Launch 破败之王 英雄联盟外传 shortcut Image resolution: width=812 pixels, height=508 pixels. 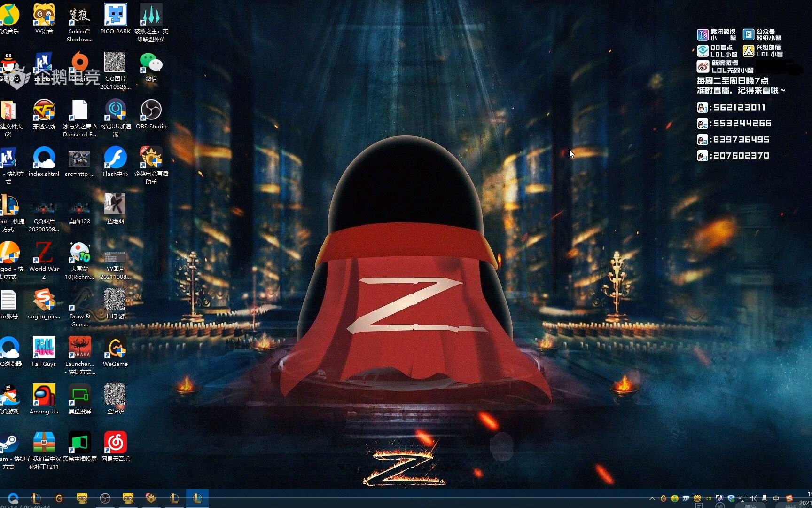click(x=151, y=23)
